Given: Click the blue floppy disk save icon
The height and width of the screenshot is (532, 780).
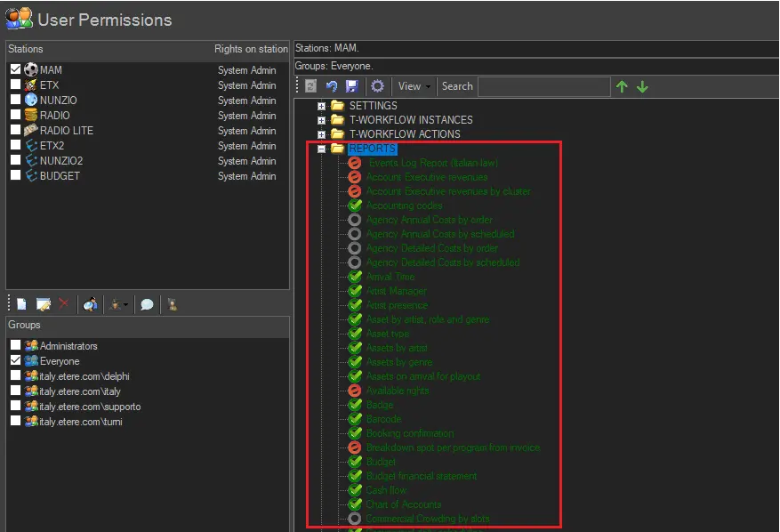Looking at the screenshot, I should tap(351, 86).
